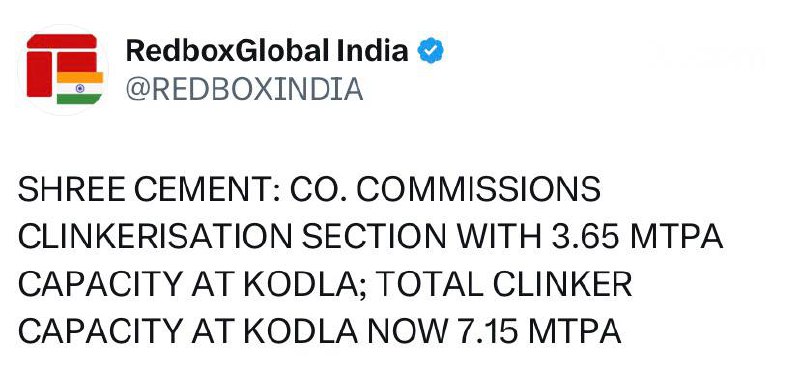The height and width of the screenshot is (373, 800).
Task: Click the blue verified checkmark badge
Action: pos(431,51)
